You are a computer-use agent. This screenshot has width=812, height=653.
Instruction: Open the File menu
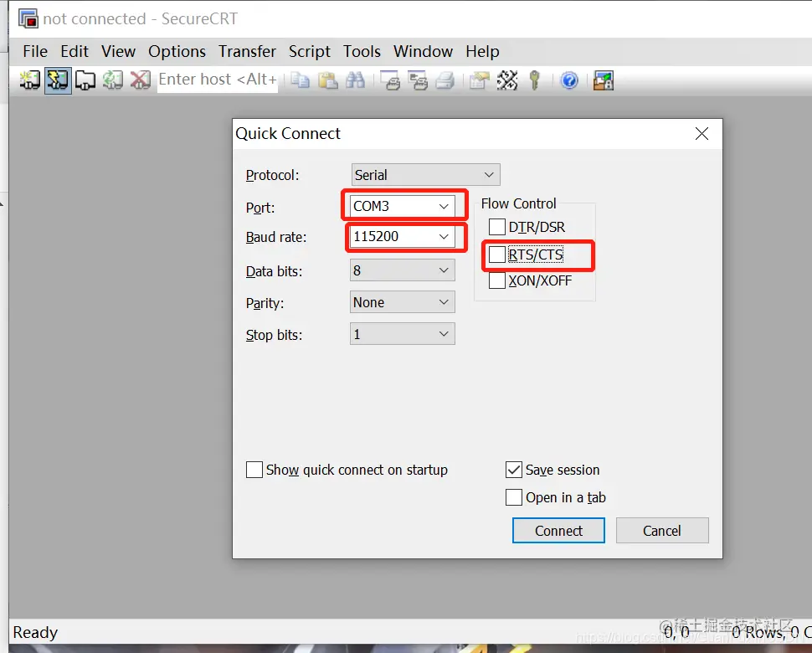35,51
